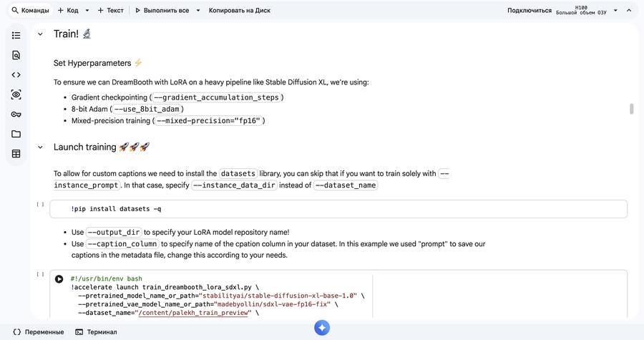
Task: Add a new code cell with Код
Action: pos(68,10)
